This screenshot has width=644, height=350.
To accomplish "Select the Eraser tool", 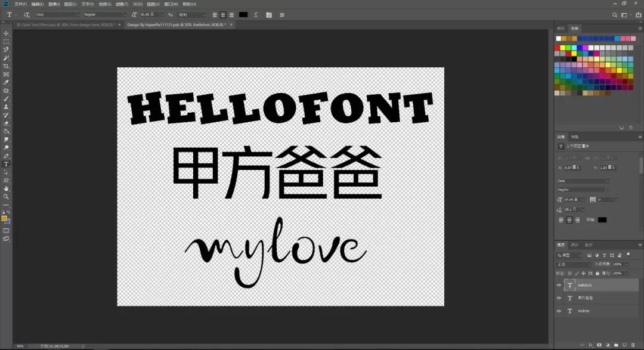I will (x=6, y=123).
